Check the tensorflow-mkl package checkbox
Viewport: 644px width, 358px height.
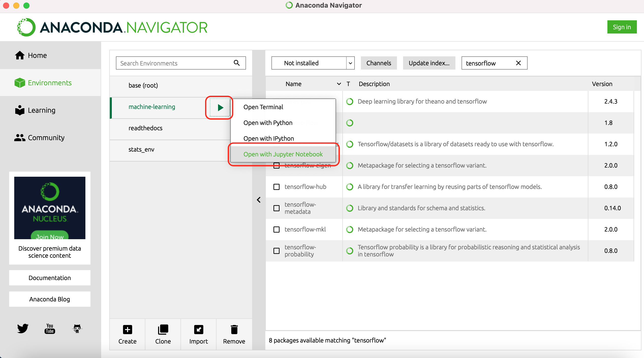pyautogui.click(x=277, y=230)
